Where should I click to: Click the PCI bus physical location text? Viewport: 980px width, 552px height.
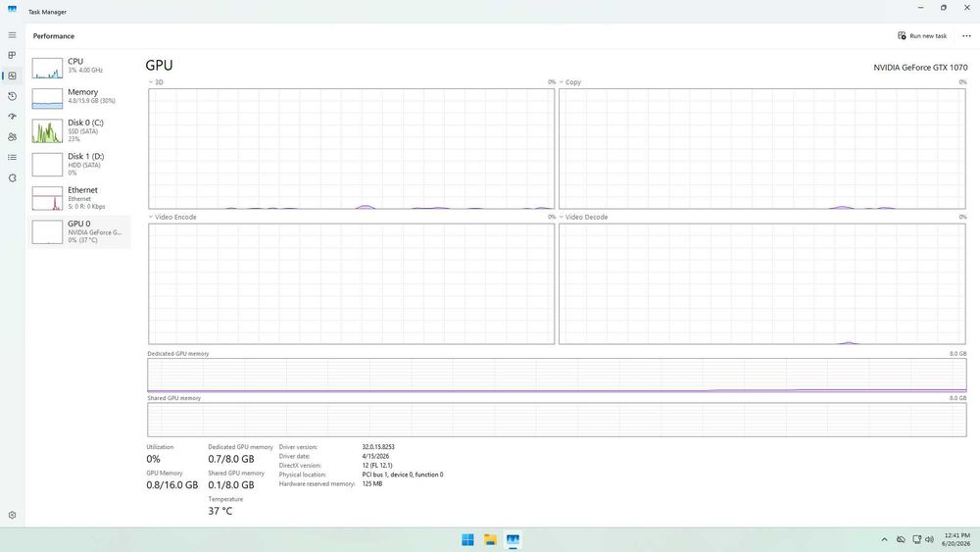point(403,475)
